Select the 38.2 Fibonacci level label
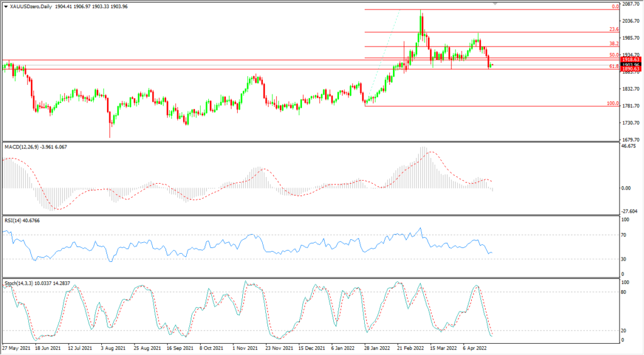 (x=614, y=43)
